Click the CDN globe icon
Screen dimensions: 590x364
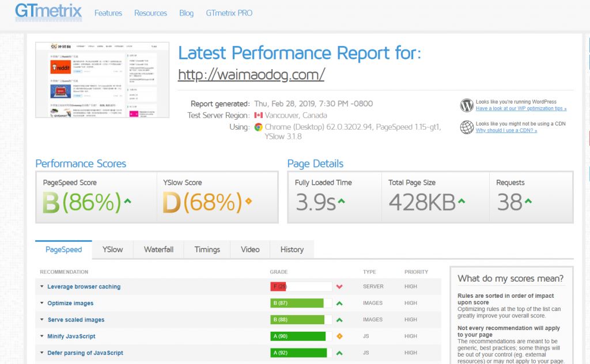(467, 127)
